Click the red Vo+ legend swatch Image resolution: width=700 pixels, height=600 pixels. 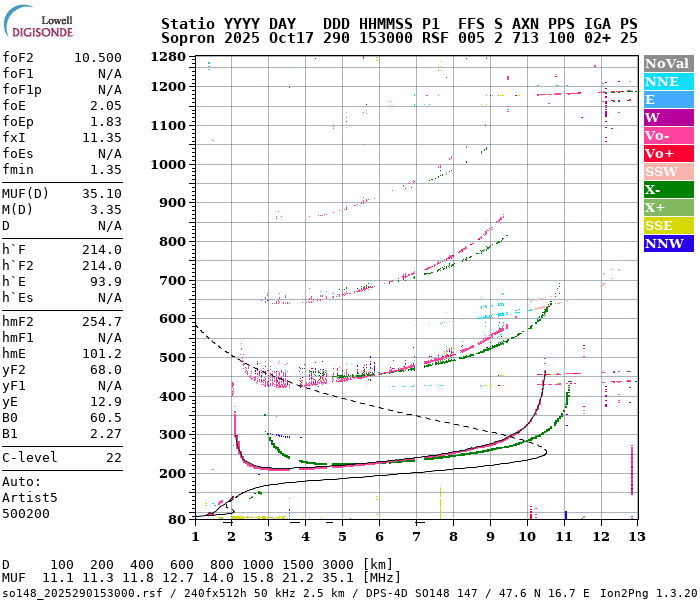(667, 153)
